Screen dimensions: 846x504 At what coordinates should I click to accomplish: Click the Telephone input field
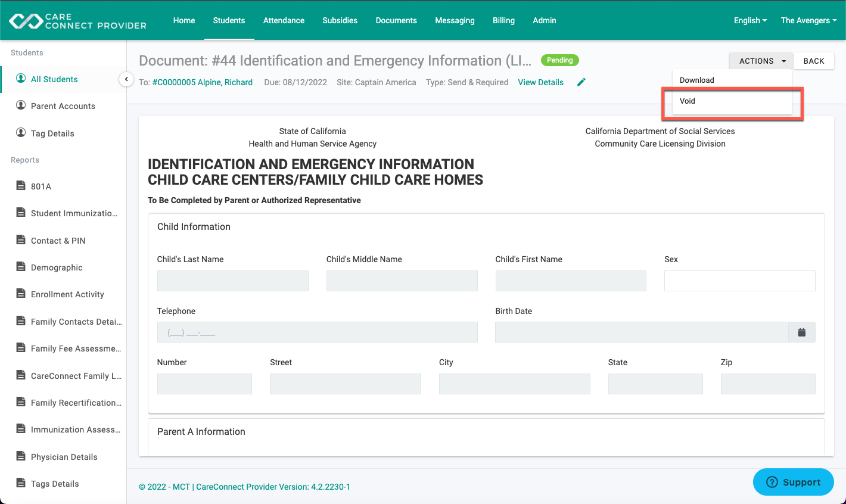pyautogui.click(x=318, y=332)
